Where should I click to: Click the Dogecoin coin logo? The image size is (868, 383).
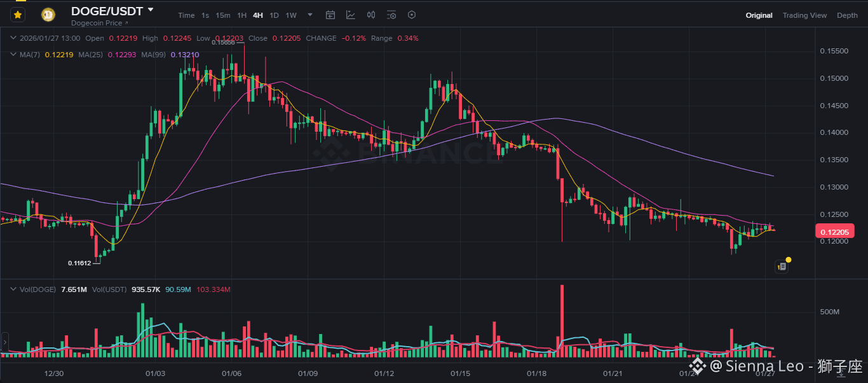click(48, 14)
